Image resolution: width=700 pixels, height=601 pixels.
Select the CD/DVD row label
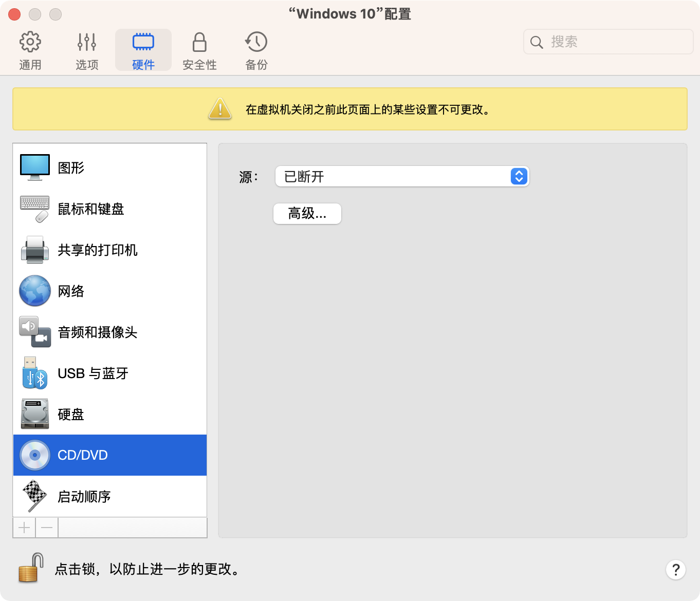[x=83, y=455]
